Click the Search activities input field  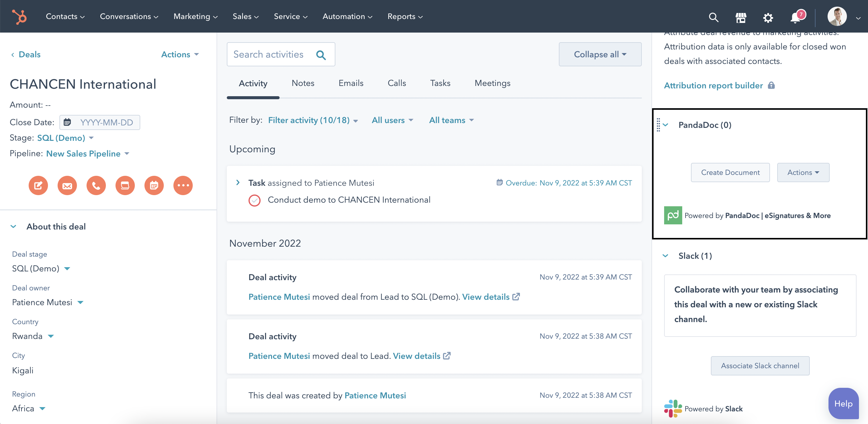click(x=281, y=54)
